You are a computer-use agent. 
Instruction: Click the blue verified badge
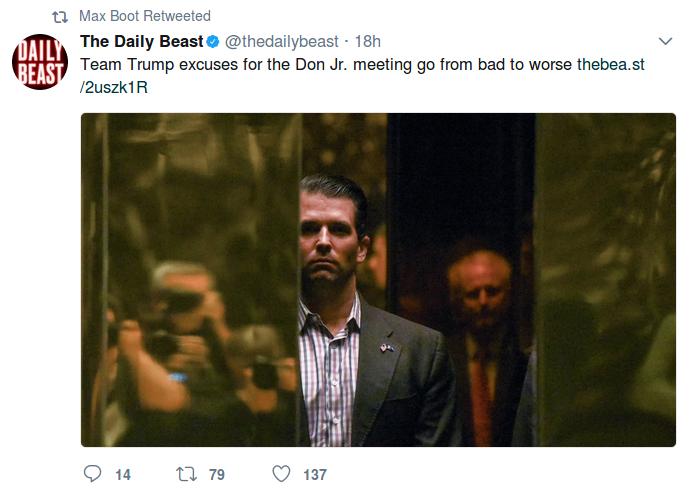pos(213,42)
